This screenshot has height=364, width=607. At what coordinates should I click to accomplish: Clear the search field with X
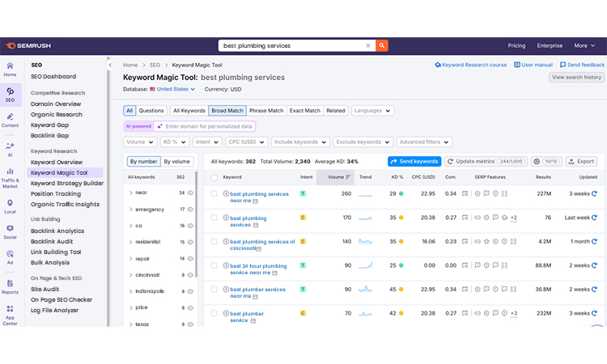[367, 45]
